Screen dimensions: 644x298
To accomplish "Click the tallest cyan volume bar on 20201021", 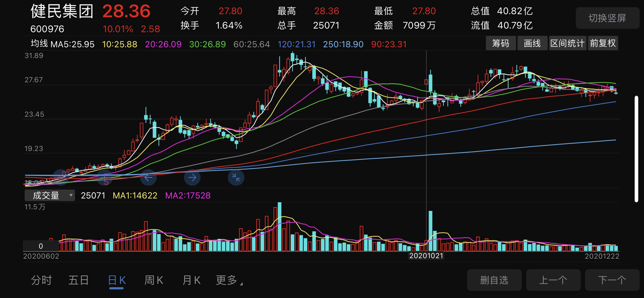I will (430, 231).
